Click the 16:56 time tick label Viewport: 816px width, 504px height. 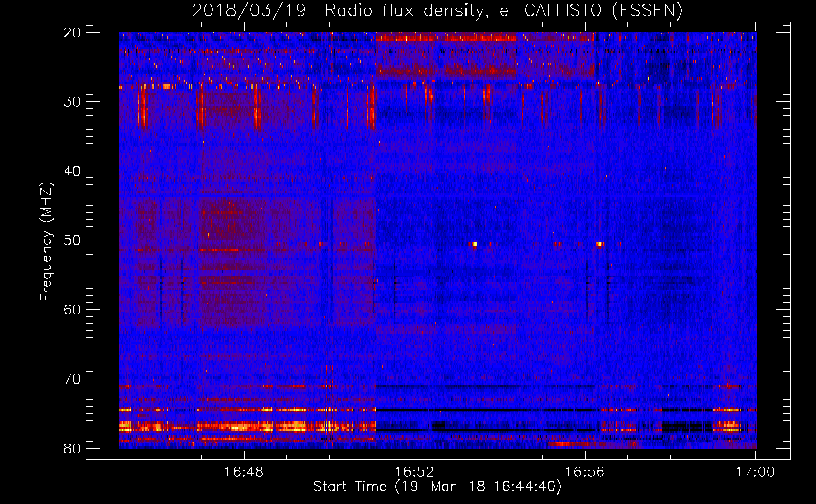pos(585,472)
